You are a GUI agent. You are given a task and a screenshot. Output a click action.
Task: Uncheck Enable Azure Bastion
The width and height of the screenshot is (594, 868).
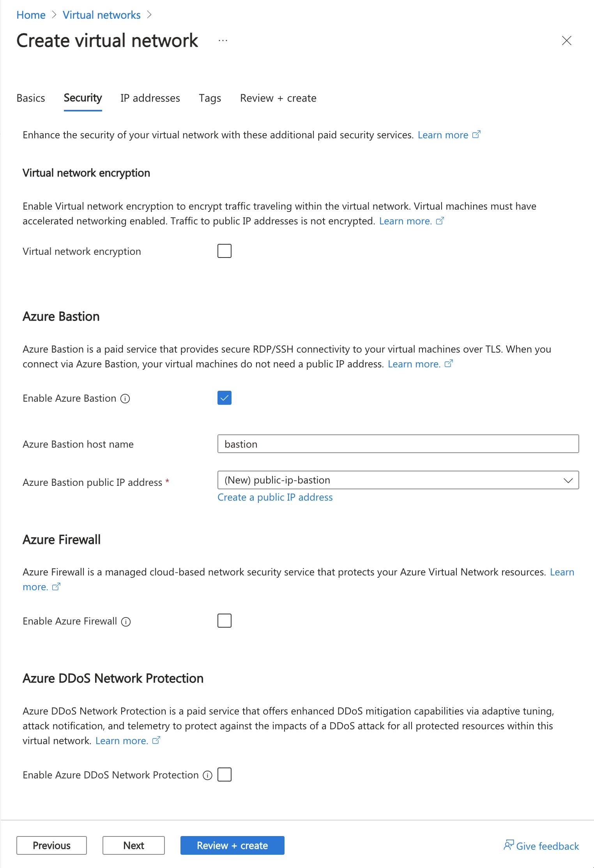point(225,398)
